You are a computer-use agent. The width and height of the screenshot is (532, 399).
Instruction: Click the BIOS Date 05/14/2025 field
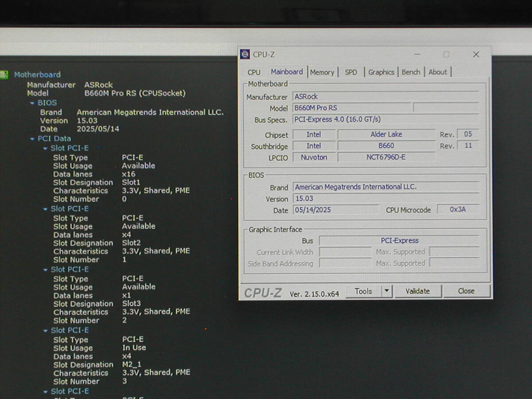336,210
